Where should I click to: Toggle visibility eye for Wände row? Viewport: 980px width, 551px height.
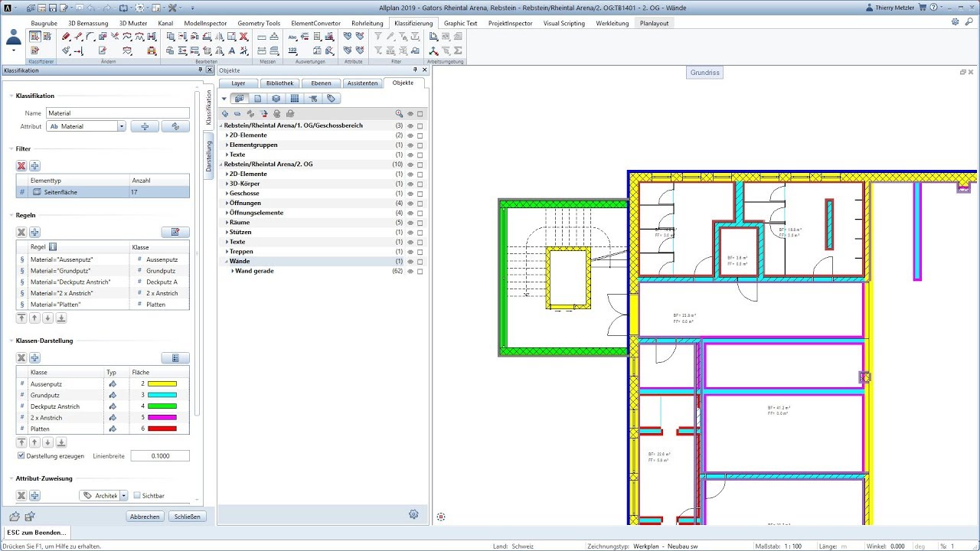pos(410,261)
